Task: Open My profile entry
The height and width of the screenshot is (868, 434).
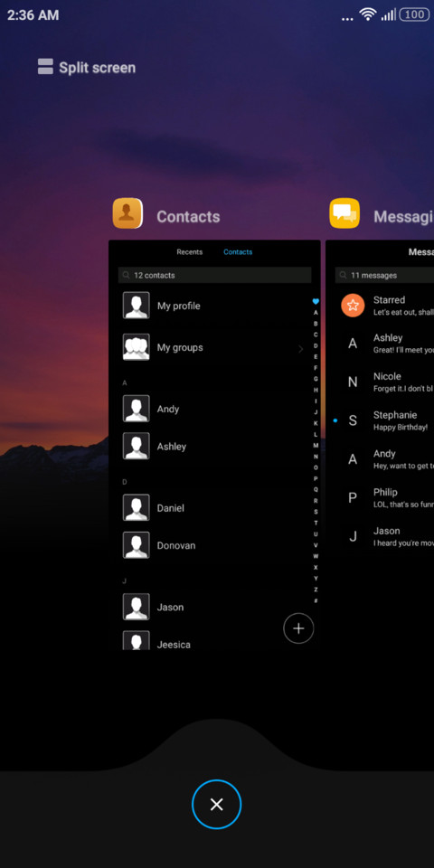Action: click(x=213, y=306)
